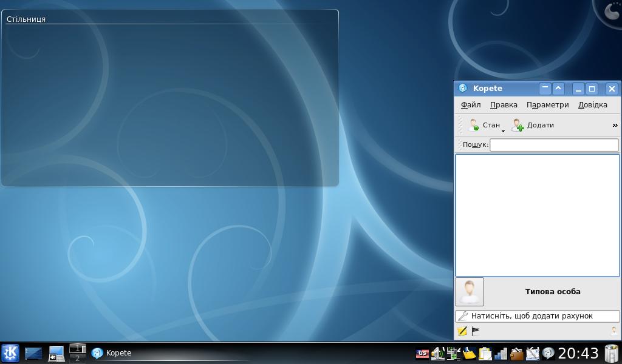Screen dimensions: 622x364
Task: Open the Параметри menu
Action: coord(547,105)
